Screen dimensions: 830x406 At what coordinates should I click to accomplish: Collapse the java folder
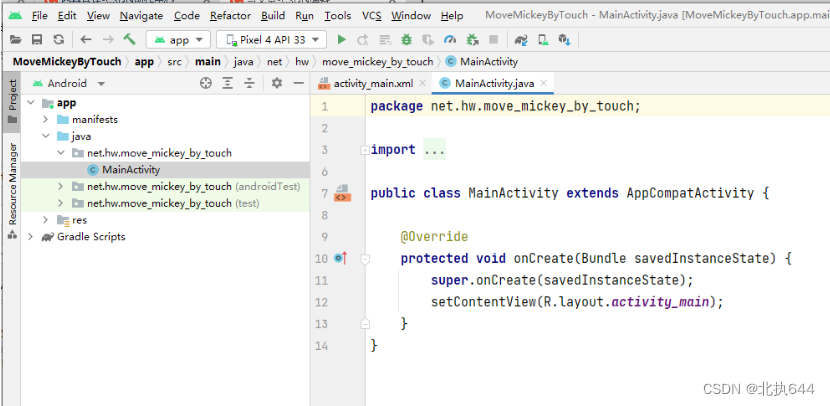[x=46, y=137]
